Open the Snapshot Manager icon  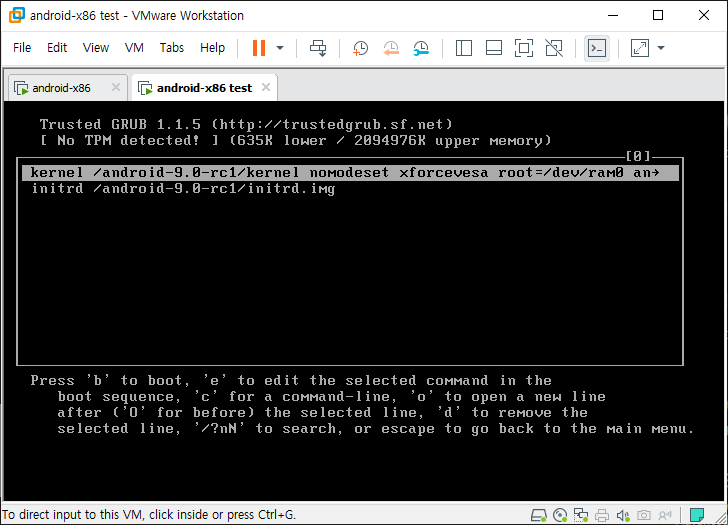coord(421,48)
